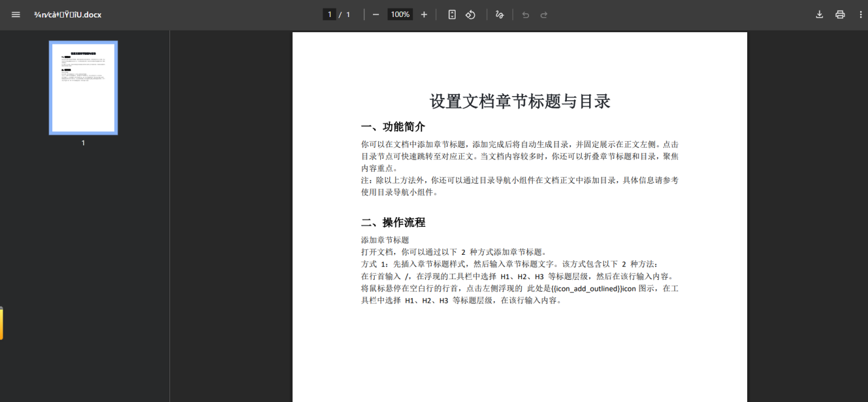The height and width of the screenshot is (402, 868).
Task: Edit the 100% zoom level field
Action: click(x=399, y=14)
